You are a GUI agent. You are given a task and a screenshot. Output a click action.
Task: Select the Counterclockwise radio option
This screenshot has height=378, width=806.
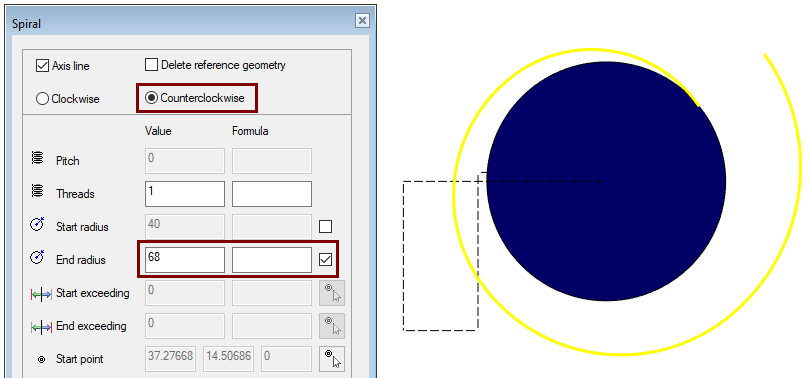pyautogui.click(x=151, y=98)
